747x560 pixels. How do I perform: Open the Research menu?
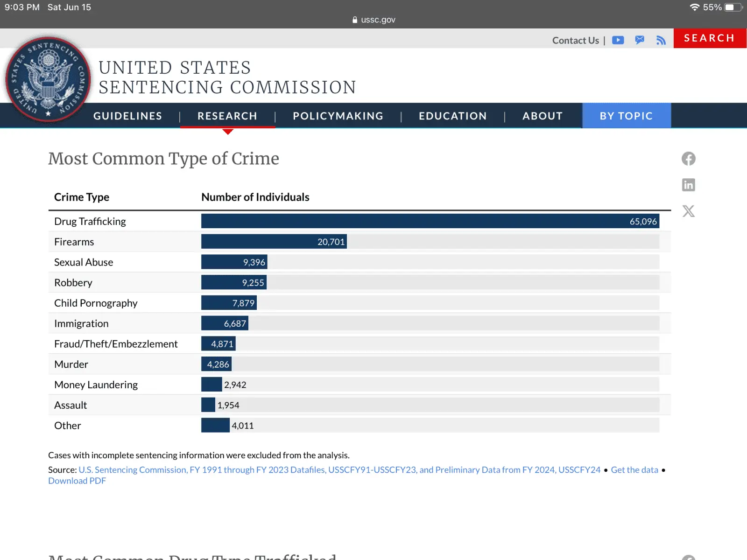(x=227, y=116)
